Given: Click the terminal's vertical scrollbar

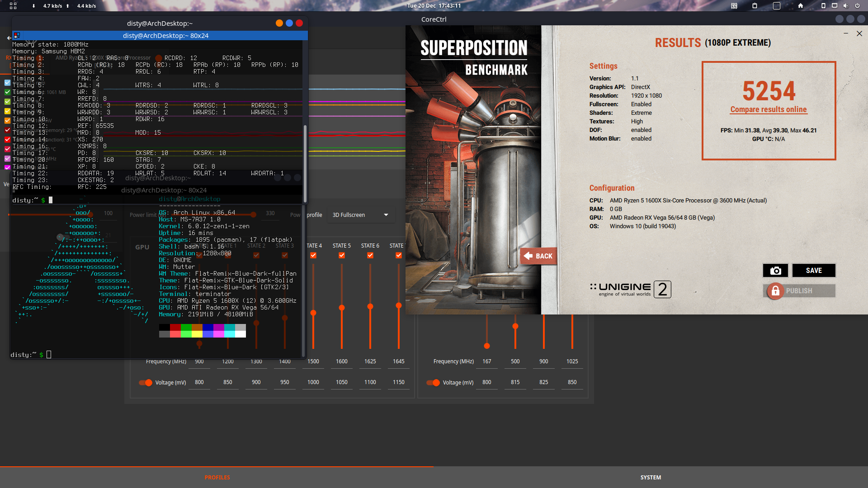Looking at the screenshot, I should tap(305, 164).
